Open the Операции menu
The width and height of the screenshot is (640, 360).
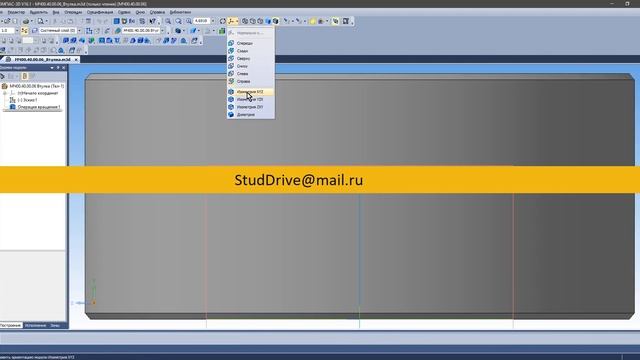(x=73, y=12)
